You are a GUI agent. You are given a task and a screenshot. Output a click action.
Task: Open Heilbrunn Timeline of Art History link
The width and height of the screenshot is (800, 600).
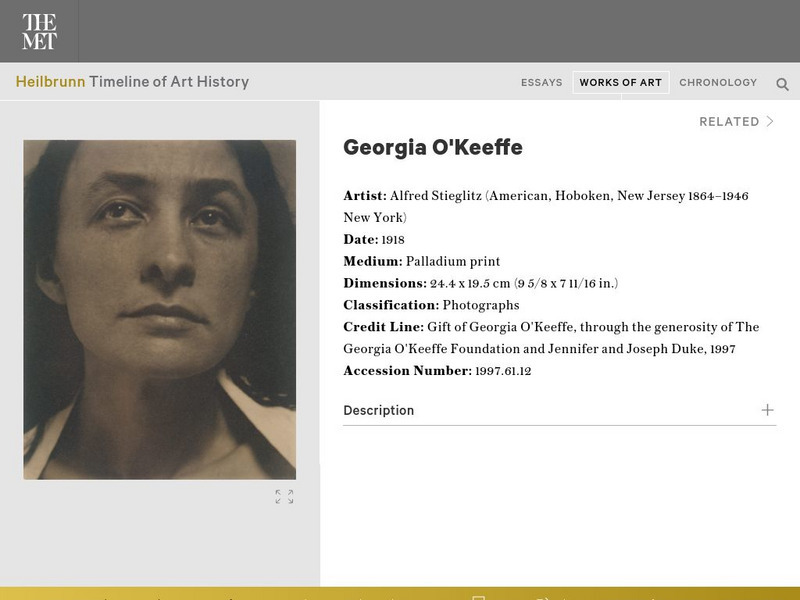[132, 82]
